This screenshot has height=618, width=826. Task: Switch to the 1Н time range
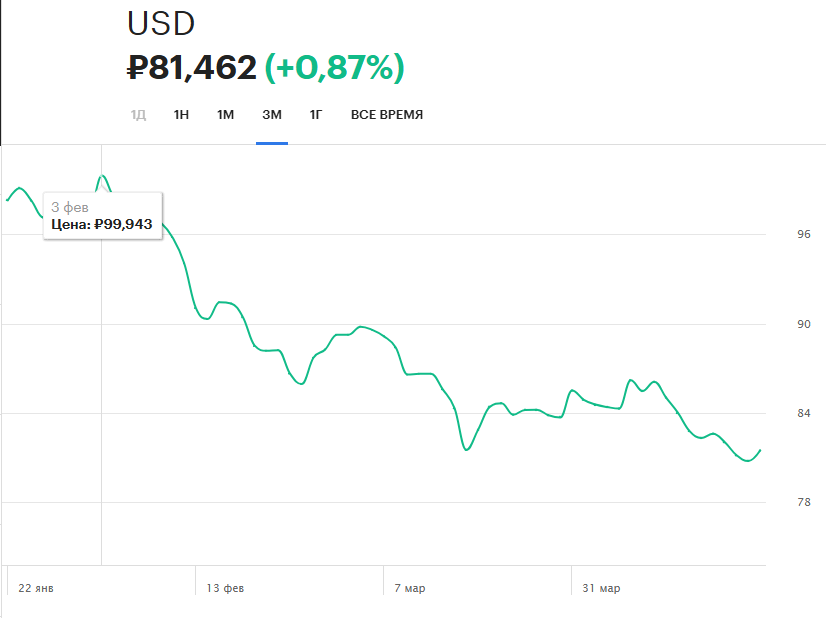(x=181, y=115)
